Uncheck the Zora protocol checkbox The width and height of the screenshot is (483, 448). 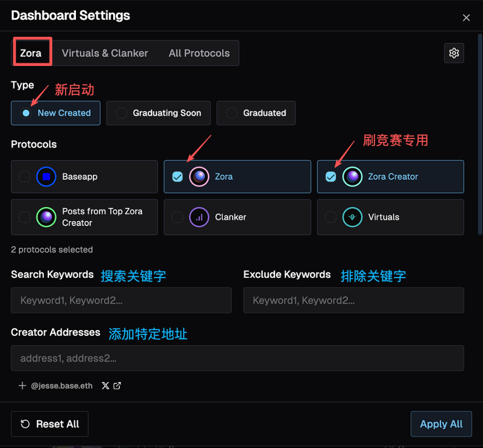(x=178, y=177)
